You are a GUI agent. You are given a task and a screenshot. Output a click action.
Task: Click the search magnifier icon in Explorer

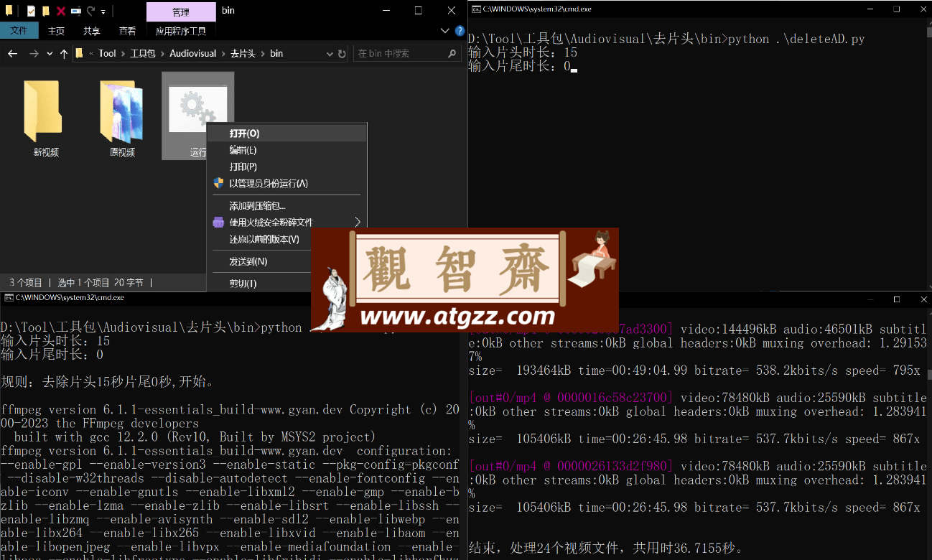452,54
